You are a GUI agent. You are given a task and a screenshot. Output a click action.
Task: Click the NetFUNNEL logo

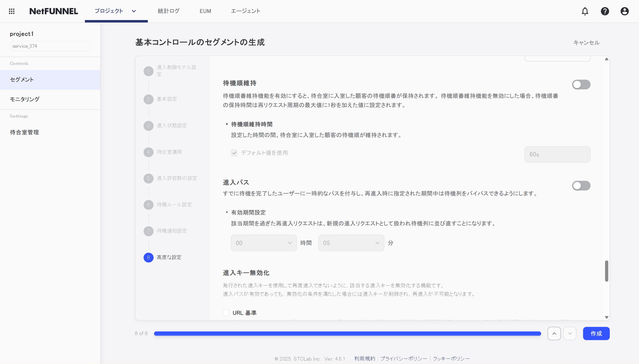coord(54,11)
